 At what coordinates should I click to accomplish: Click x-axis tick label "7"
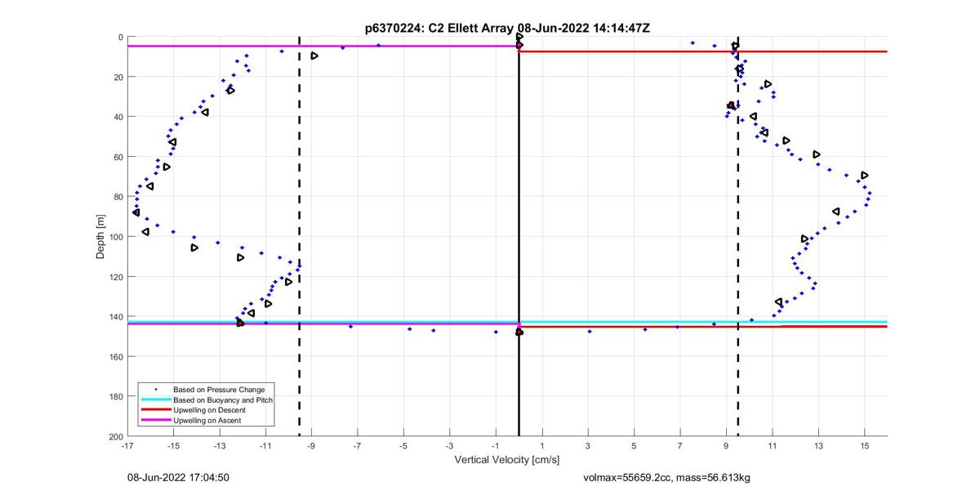[x=679, y=447]
